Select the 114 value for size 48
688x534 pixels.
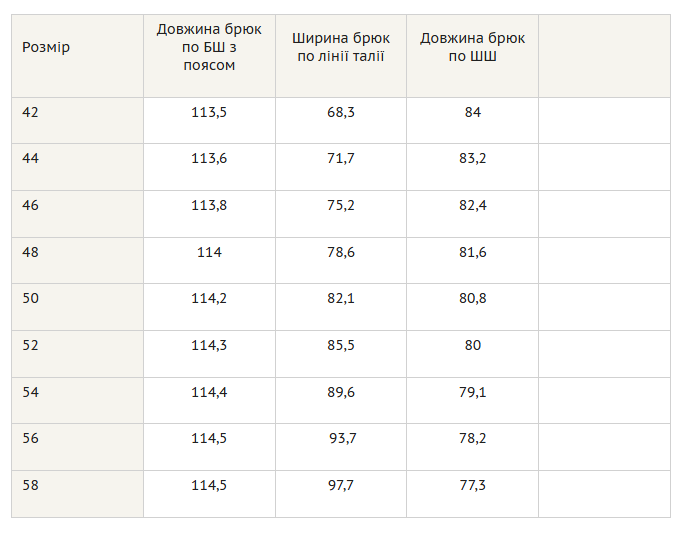209,252
